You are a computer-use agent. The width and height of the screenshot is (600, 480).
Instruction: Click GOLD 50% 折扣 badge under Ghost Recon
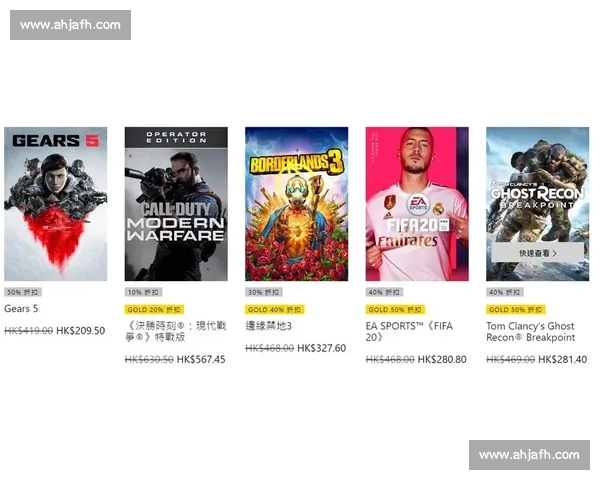pos(516,309)
